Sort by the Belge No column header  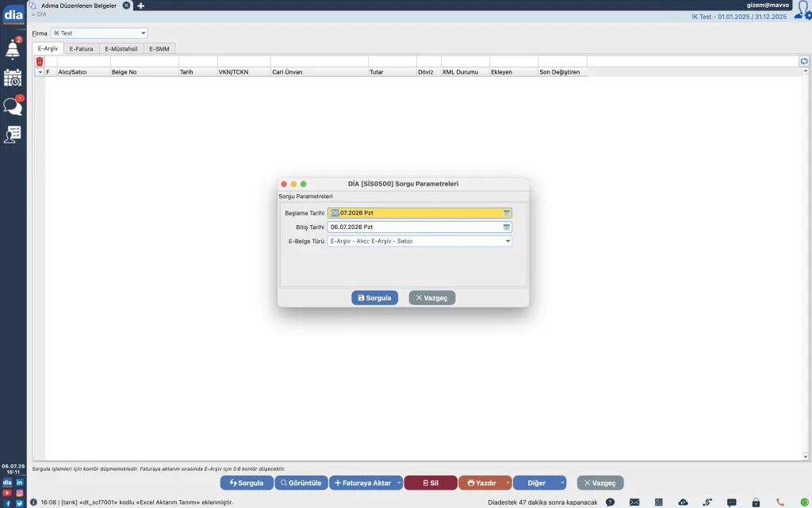[144, 72]
